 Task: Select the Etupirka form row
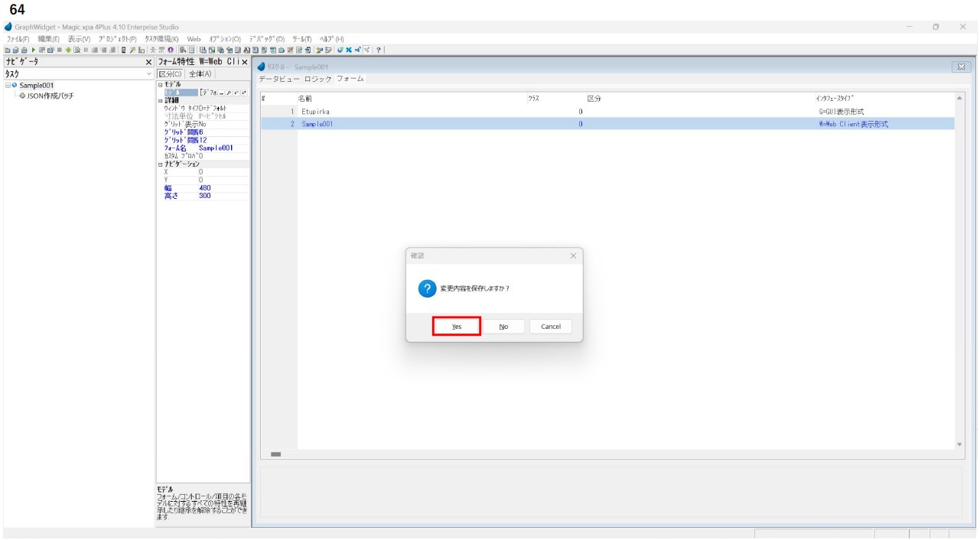pos(315,112)
